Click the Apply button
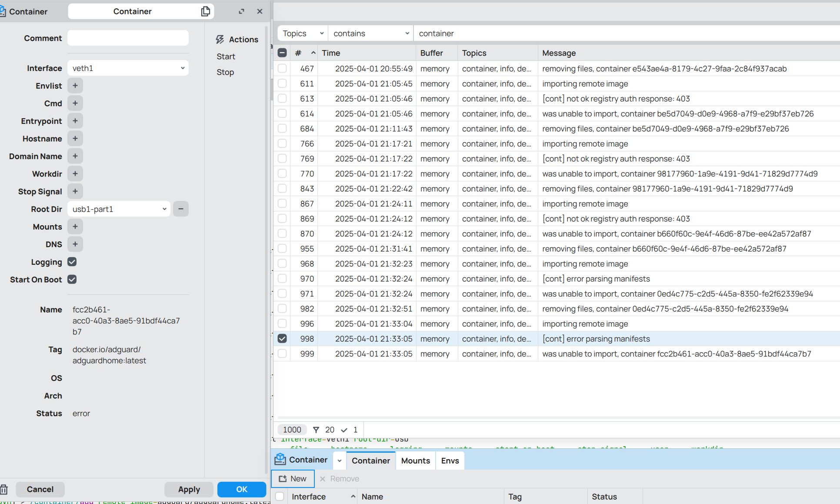 [189, 489]
